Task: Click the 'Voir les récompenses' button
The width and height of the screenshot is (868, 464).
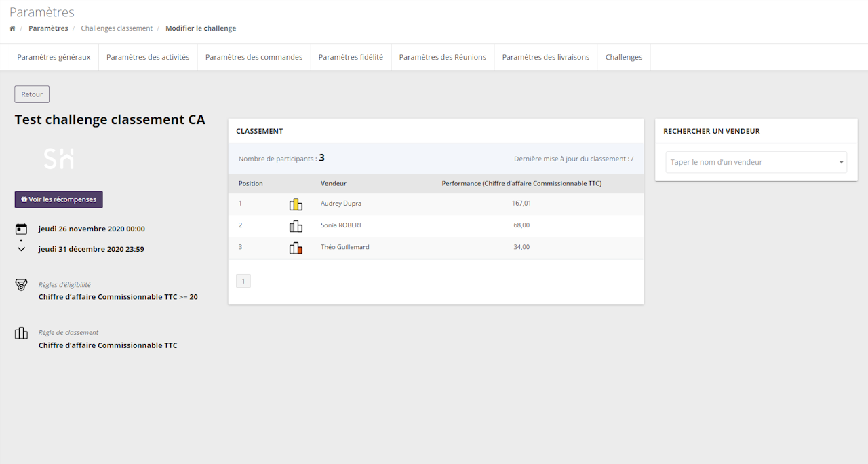Action: point(59,200)
